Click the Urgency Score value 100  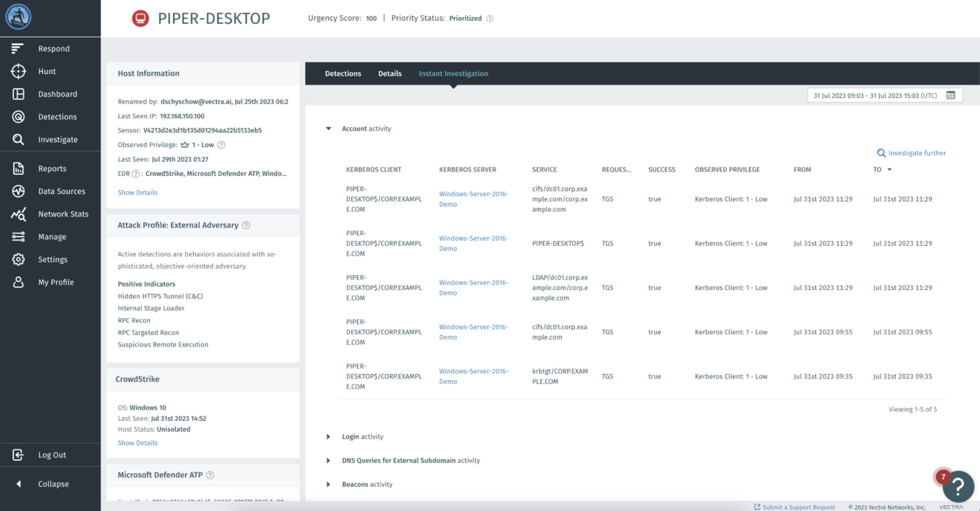coord(371,18)
